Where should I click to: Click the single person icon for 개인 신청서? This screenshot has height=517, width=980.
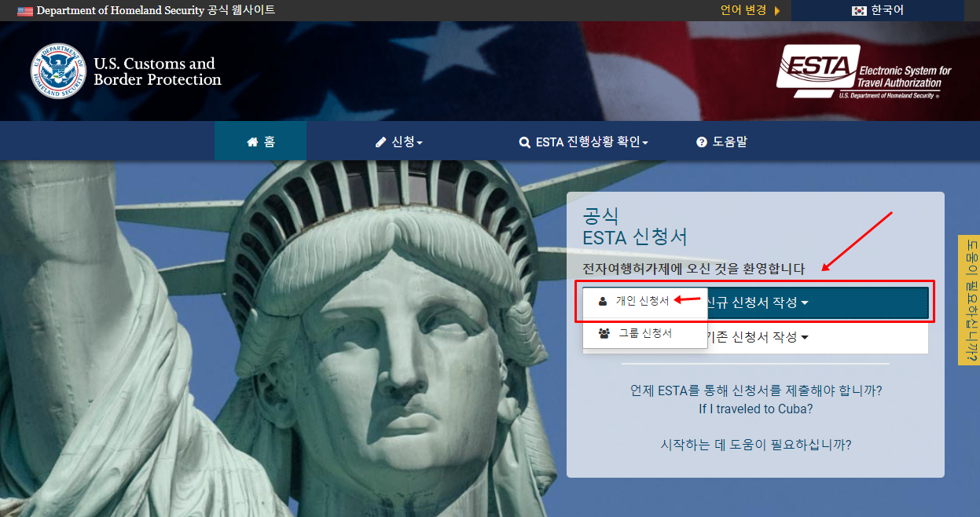tap(603, 301)
